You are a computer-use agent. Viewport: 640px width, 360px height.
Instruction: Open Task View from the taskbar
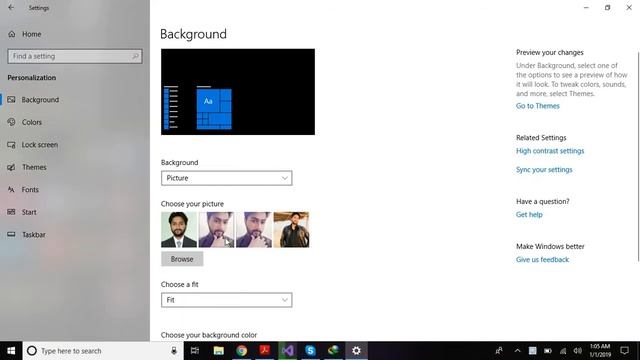[x=195, y=351]
